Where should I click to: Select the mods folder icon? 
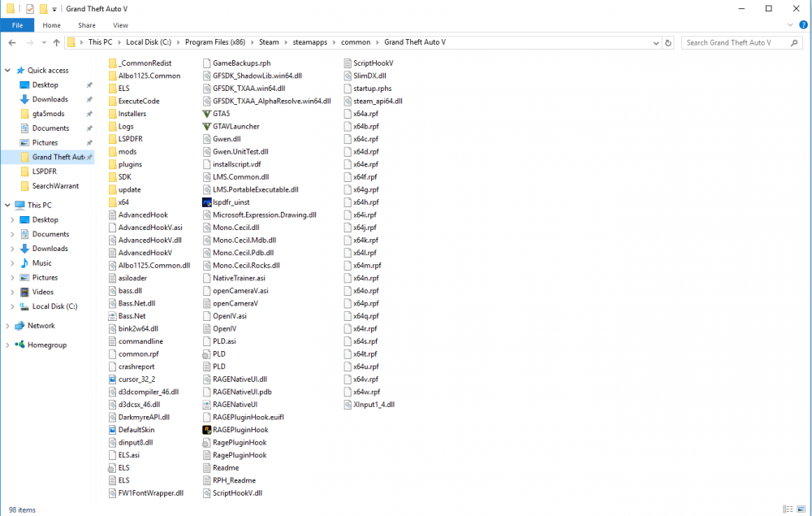coord(112,152)
